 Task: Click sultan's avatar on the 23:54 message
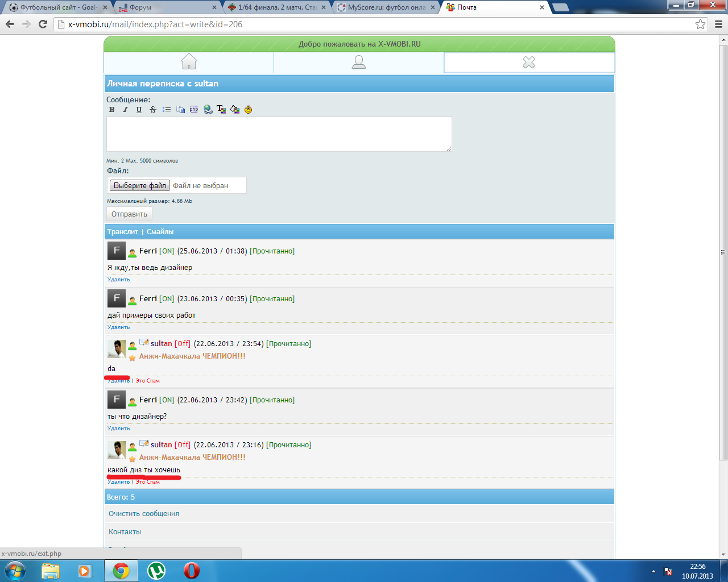tap(117, 349)
